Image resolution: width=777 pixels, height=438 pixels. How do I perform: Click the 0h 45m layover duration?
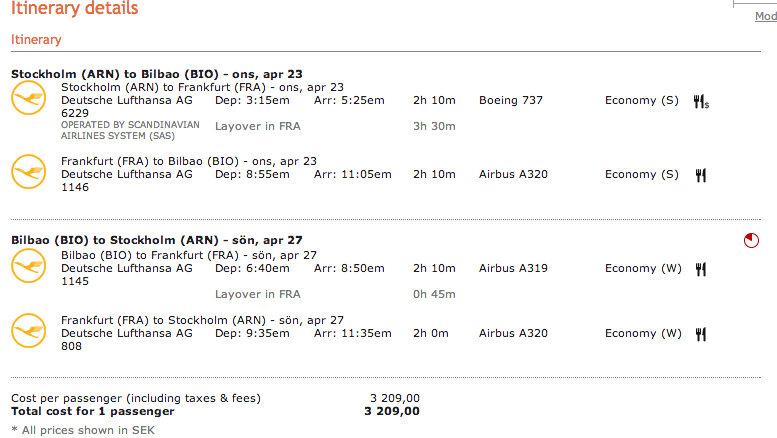pyautogui.click(x=435, y=294)
